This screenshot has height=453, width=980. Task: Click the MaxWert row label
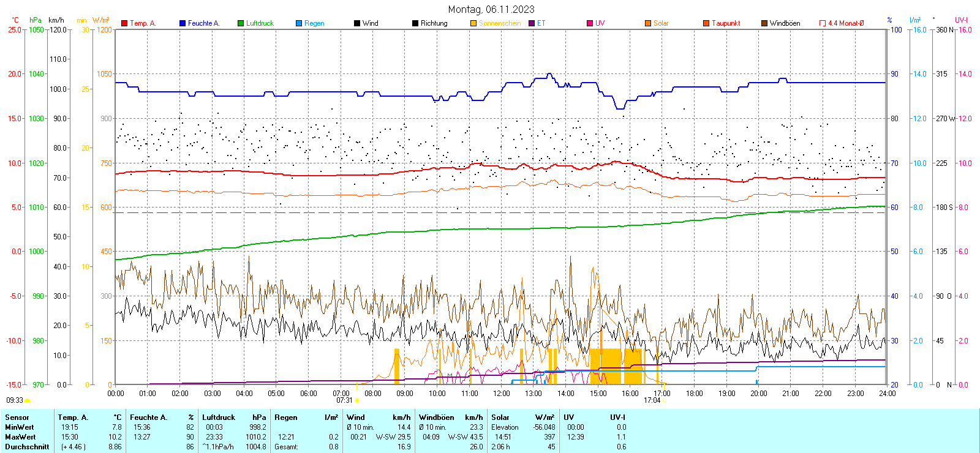tap(20, 437)
